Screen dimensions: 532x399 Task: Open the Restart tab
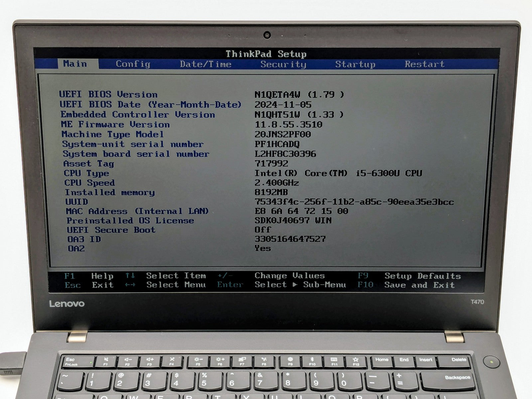424,64
